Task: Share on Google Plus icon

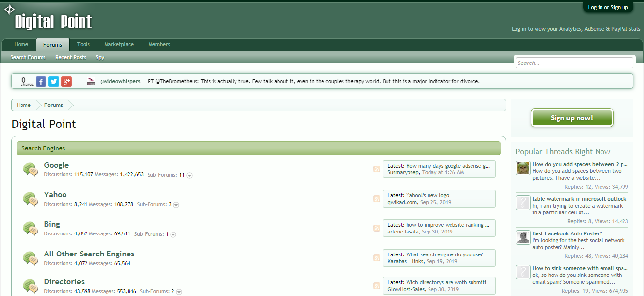Action: [66, 82]
